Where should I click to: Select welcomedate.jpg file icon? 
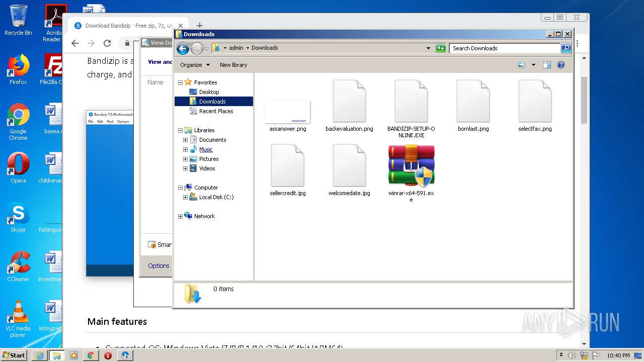349,165
